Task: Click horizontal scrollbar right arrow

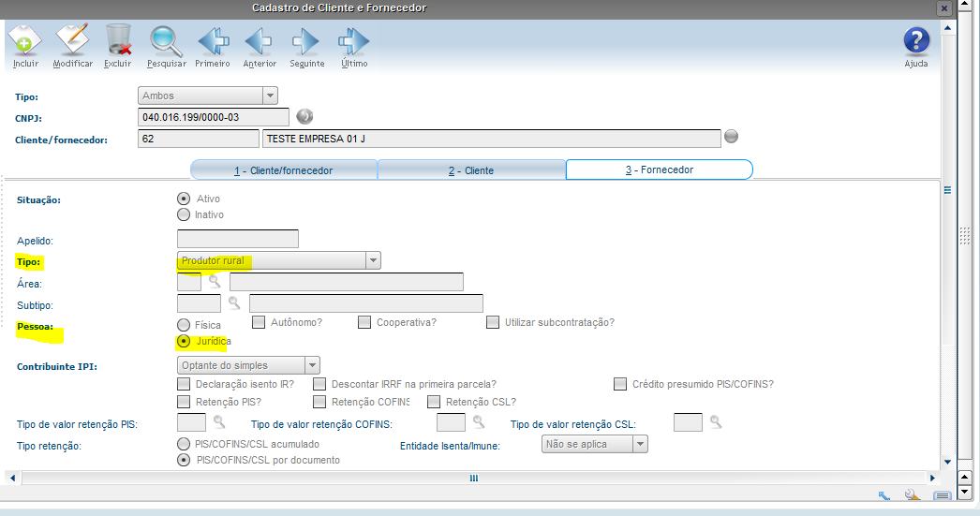Action: point(932,478)
